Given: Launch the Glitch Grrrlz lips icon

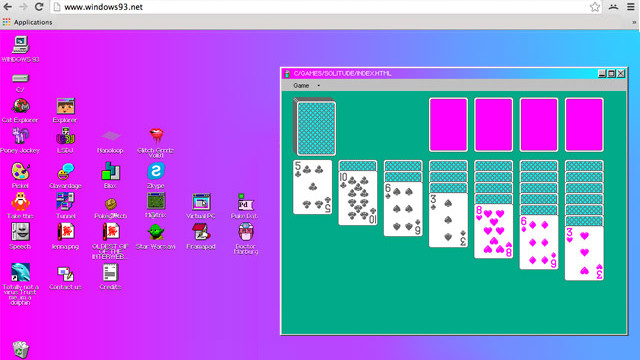Looking at the screenshot, I should click(156, 136).
